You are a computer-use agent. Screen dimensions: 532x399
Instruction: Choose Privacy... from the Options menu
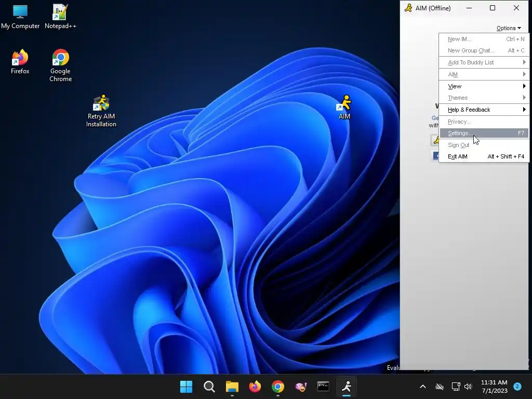484,122
